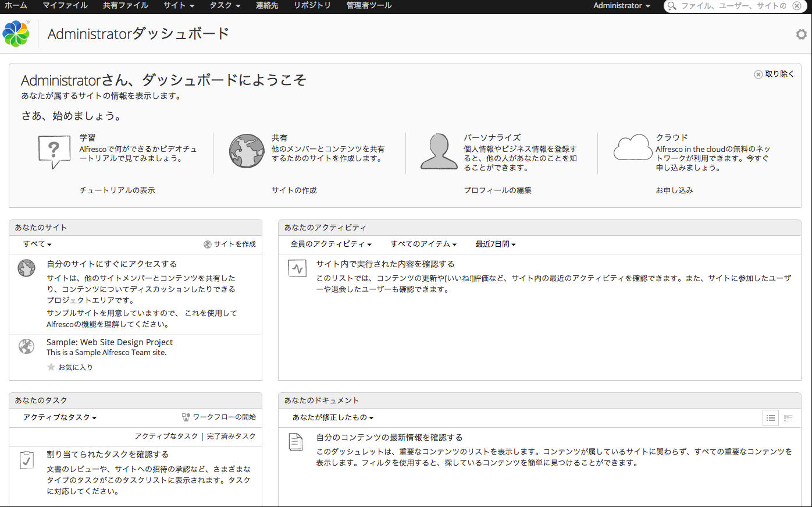Click the Administratorダッシュボード page title
The image size is (812, 507).
[138, 34]
